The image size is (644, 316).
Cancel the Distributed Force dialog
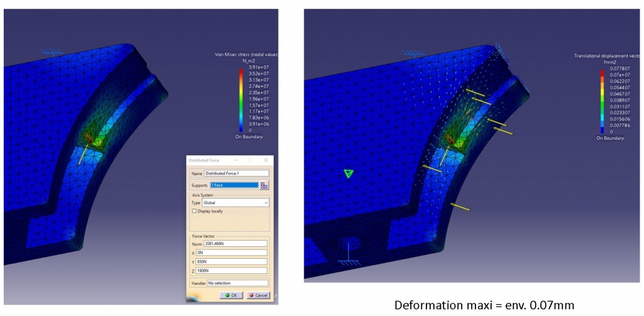[258, 295]
